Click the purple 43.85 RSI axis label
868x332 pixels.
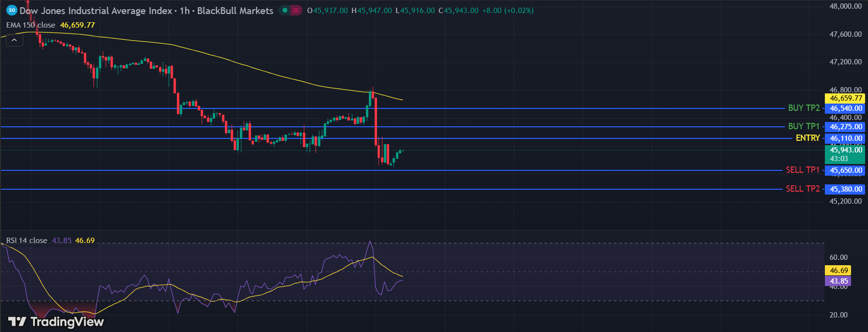pos(838,281)
